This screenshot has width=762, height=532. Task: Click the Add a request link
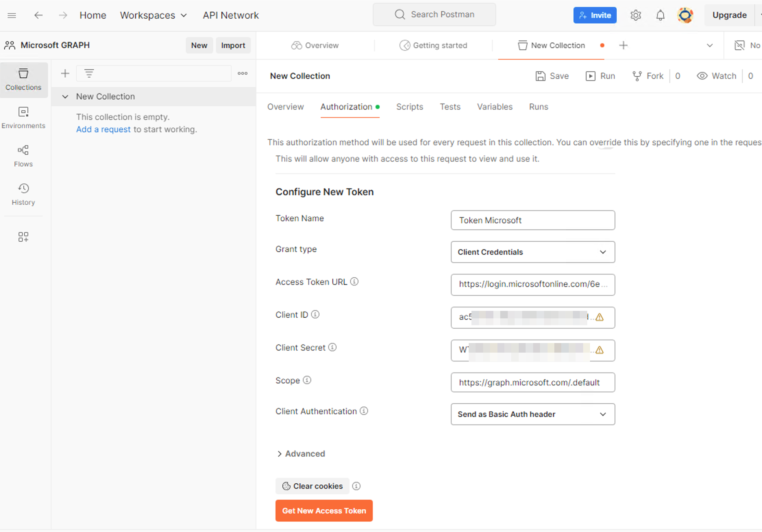103,129
